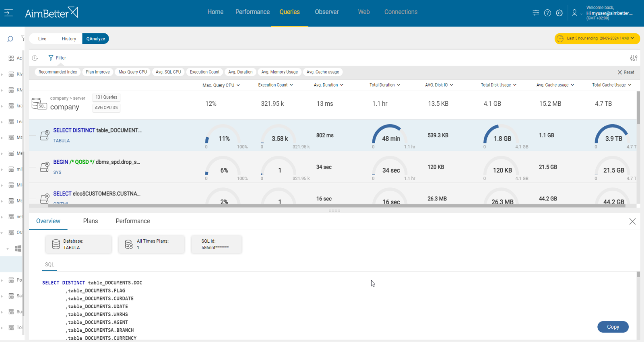Viewport: 644px width, 342px height.
Task: Open the Connections menu
Action: [x=400, y=12]
